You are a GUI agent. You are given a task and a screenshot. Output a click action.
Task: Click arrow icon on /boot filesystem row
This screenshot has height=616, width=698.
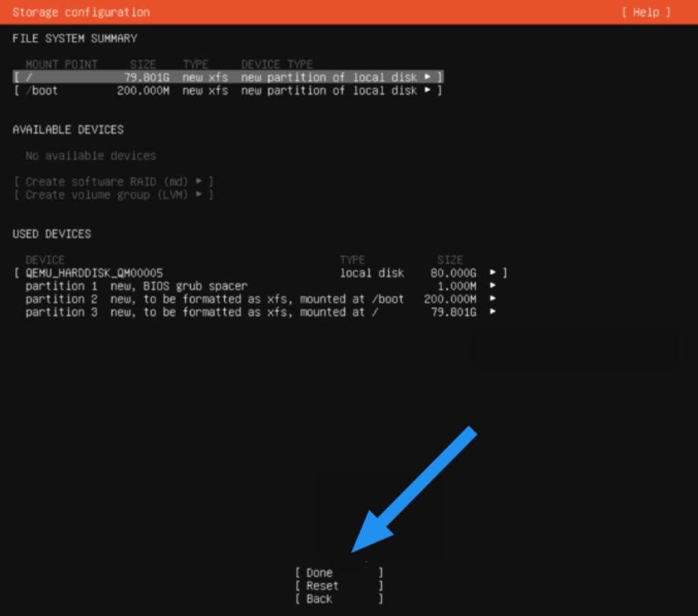click(x=427, y=91)
